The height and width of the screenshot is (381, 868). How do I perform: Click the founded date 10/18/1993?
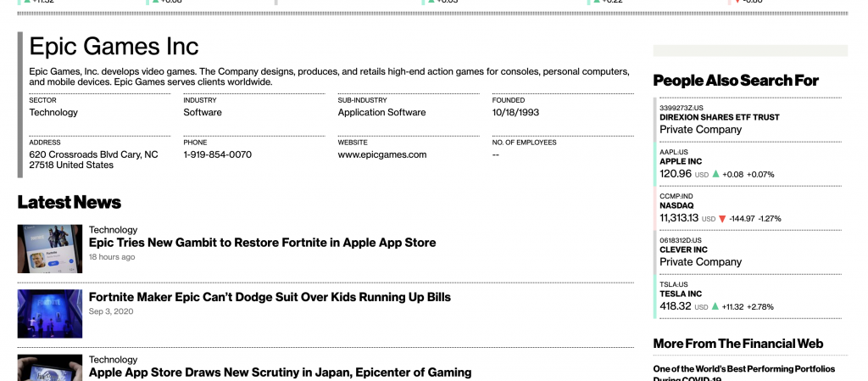515,112
